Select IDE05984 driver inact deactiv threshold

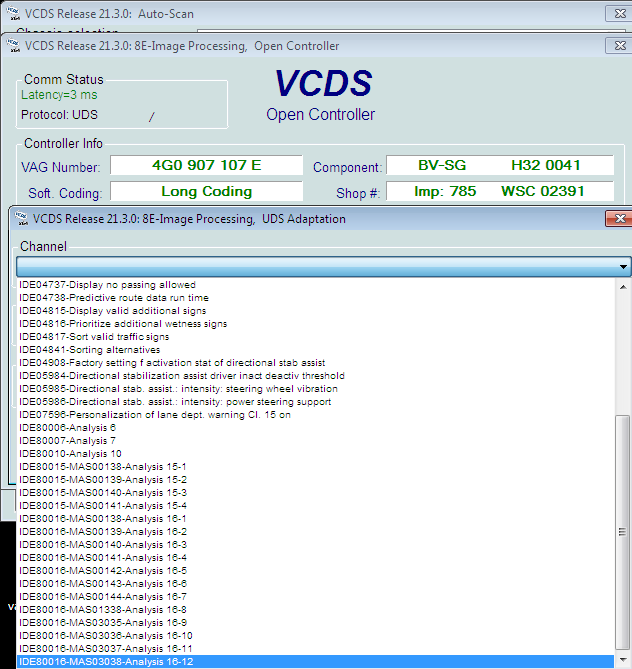pos(315,375)
